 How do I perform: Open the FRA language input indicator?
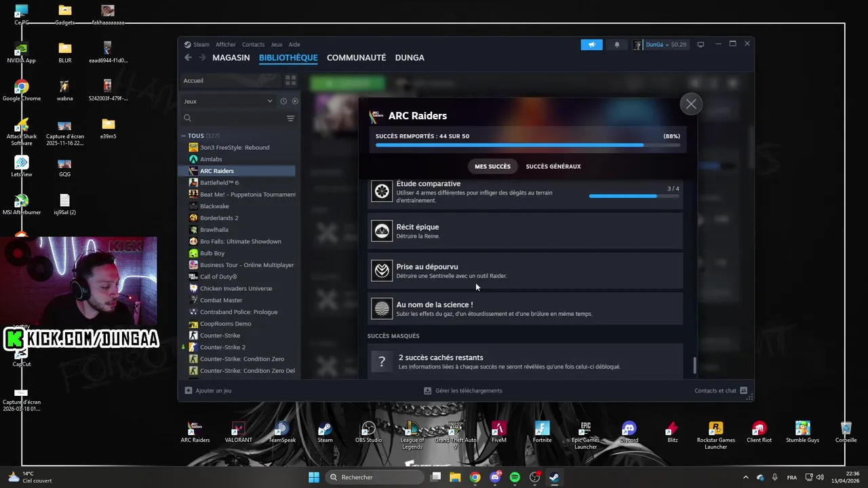pyautogui.click(x=791, y=477)
